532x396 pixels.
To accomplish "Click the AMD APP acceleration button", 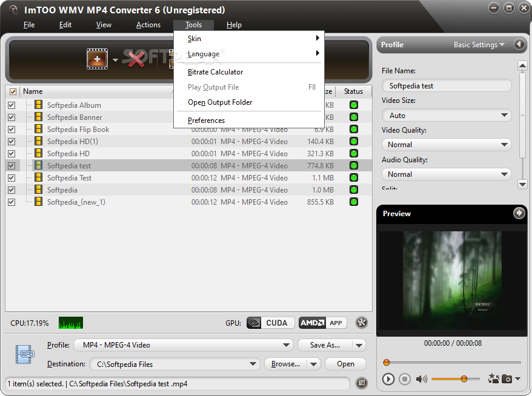I will click(323, 323).
